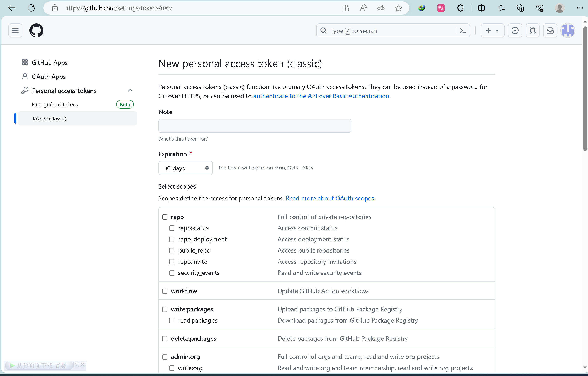Click the user avatar in header
Image resolution: width=588 pixels, height=376 pixels.
click(568, 31)
